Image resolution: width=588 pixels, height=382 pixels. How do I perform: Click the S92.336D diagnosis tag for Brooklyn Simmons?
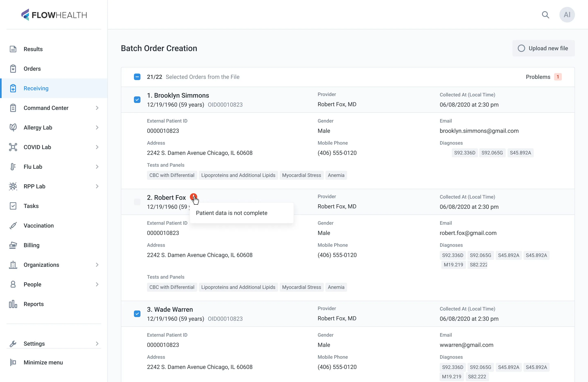(465, 153)
